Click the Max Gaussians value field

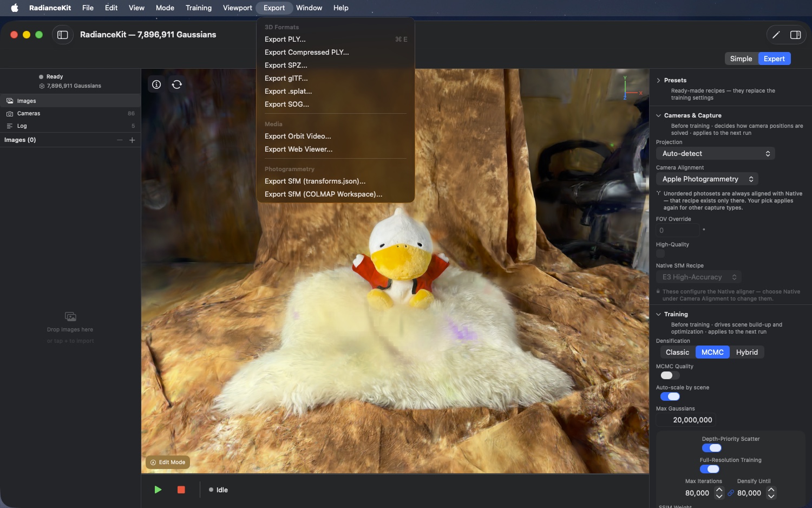tap(686, 420)
